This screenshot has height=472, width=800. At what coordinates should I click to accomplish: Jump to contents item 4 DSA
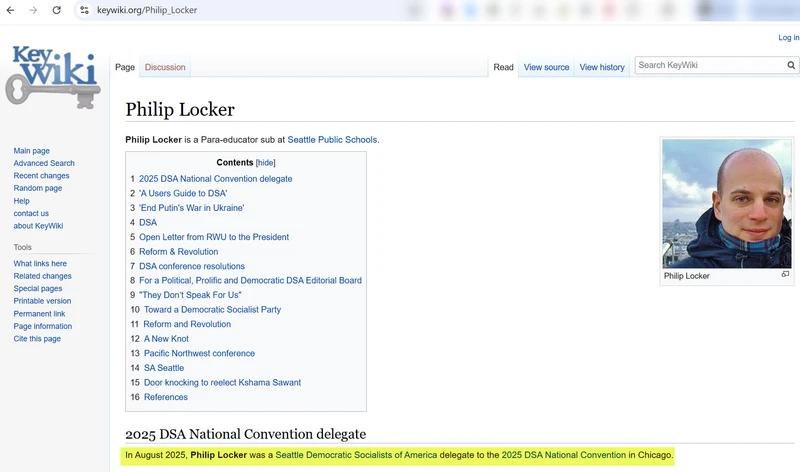(148, 222)
